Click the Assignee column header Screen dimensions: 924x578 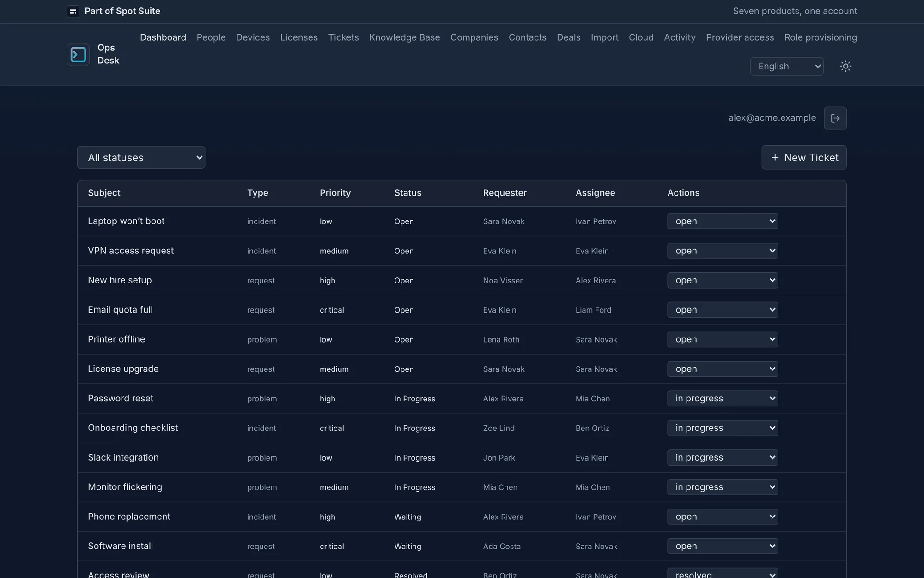(595, 193)
